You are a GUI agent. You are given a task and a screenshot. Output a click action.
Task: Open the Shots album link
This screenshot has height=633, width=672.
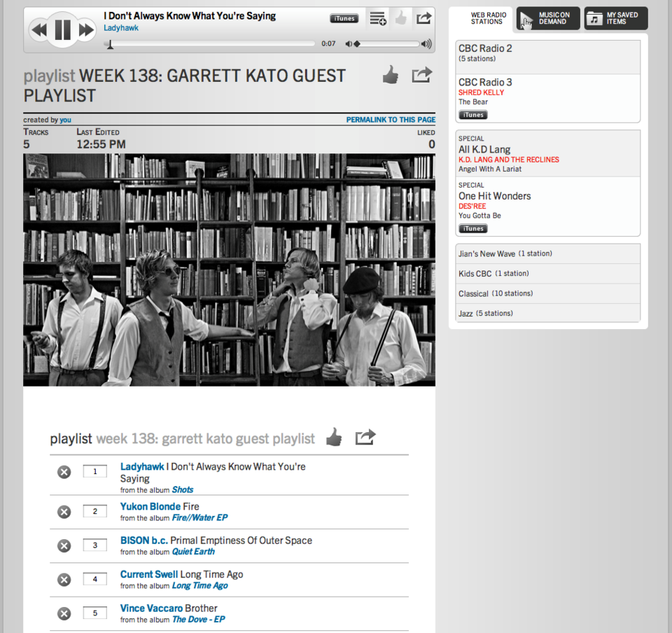click(x=183, y=490)
